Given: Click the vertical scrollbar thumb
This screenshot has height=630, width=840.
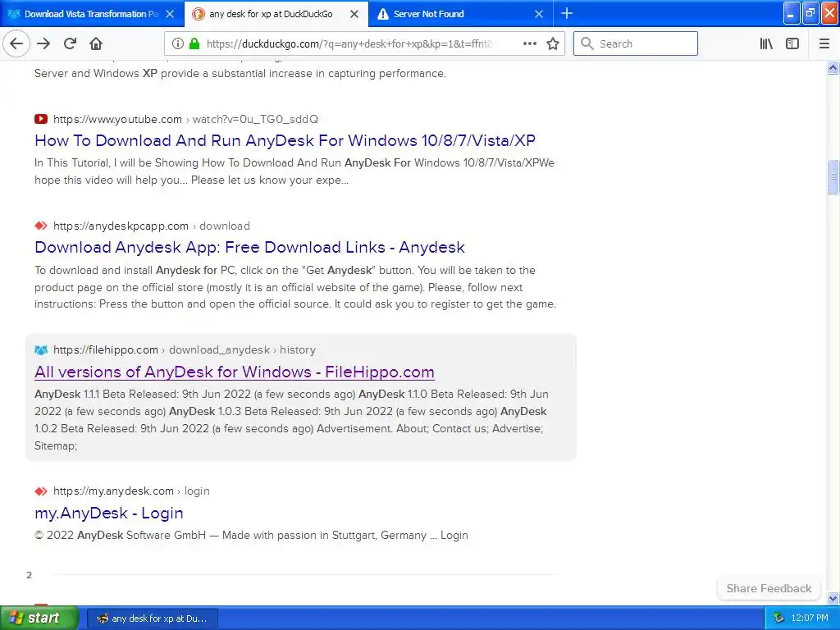Looking at the screenshot, I should (x=833, y=177).
